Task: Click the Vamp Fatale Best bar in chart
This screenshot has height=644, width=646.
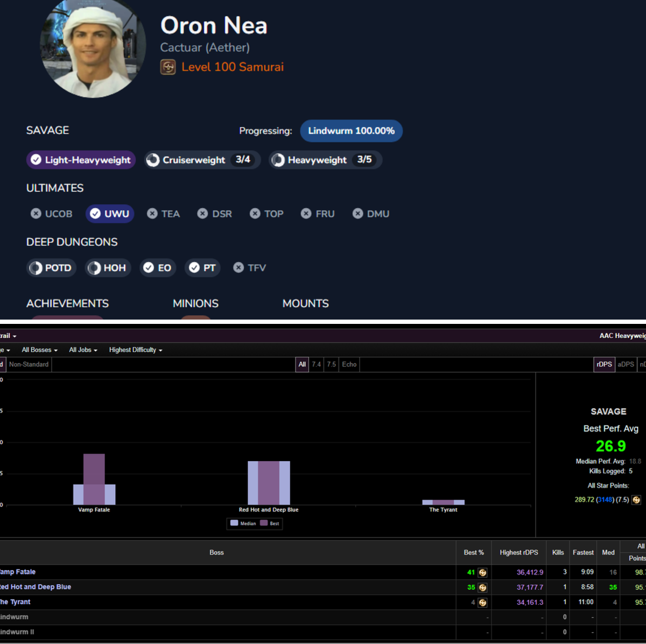Action: coord(94,479)
